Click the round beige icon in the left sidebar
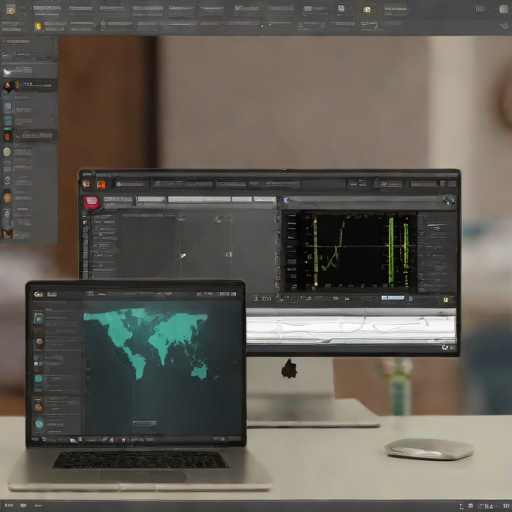 point(7,152)
